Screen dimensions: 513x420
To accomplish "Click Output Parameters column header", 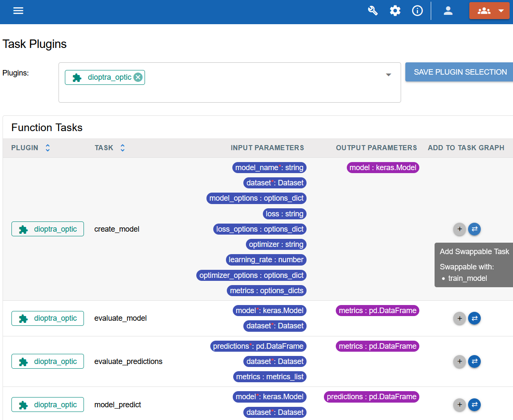I will tap(376, 148).
